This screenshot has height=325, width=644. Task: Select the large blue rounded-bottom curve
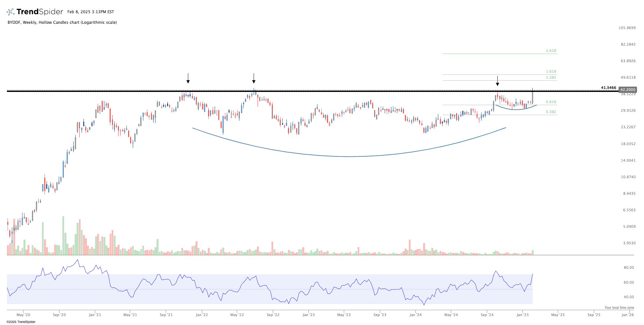tap(349, 156)
